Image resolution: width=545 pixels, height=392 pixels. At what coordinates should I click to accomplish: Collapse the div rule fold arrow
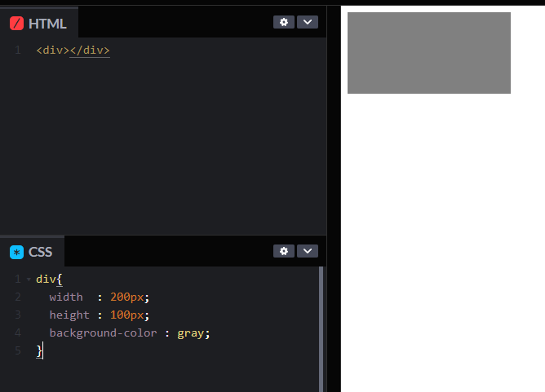[x=29, y=280]
